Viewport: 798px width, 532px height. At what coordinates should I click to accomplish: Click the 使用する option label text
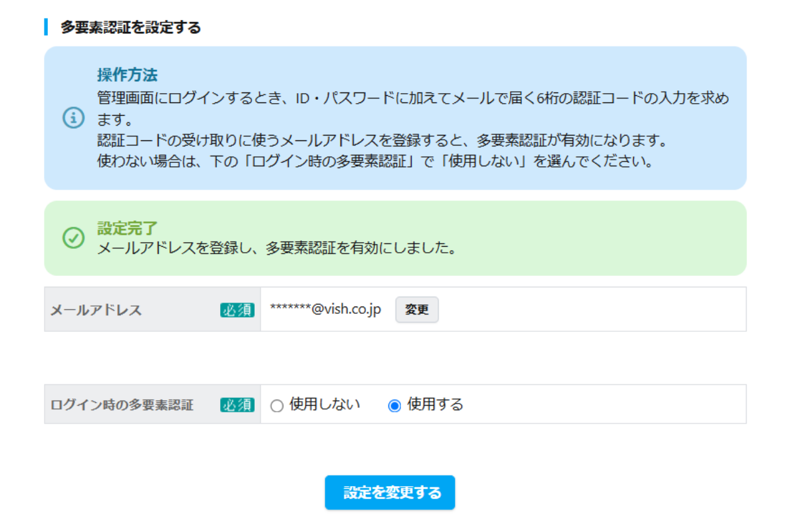pos(436,404)
